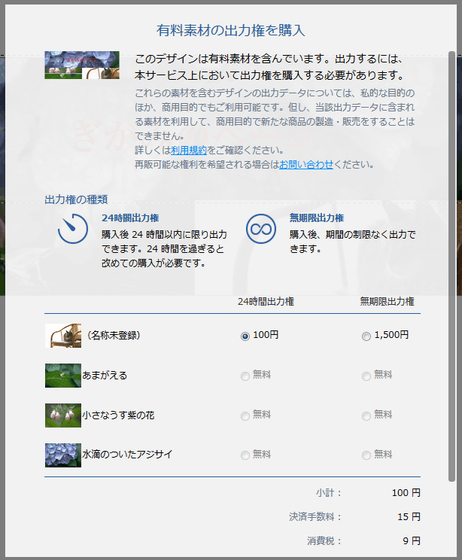Select 24-hour 無料 radio for 小さなうす紫の花

click(x=245, y=416)
